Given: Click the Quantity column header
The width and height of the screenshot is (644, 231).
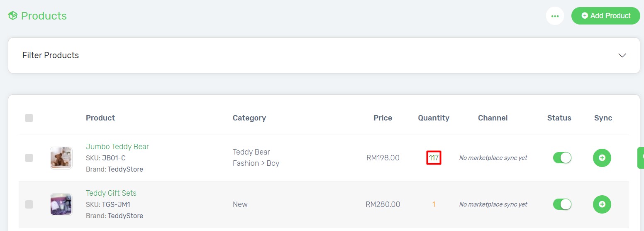Looking at the screenshot, I should 434,118.
